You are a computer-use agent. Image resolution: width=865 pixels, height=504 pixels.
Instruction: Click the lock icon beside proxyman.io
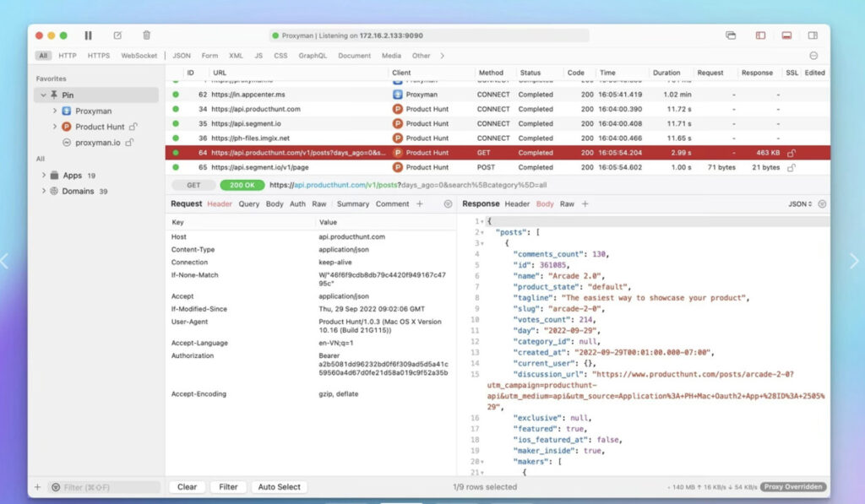coord(129,143)
